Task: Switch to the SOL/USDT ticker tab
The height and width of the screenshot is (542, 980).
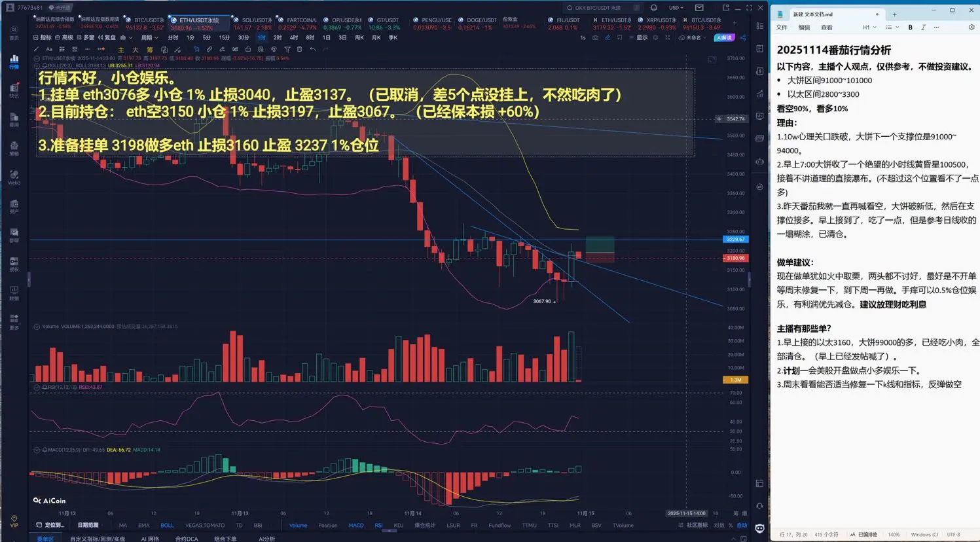Action: [252, 24]
